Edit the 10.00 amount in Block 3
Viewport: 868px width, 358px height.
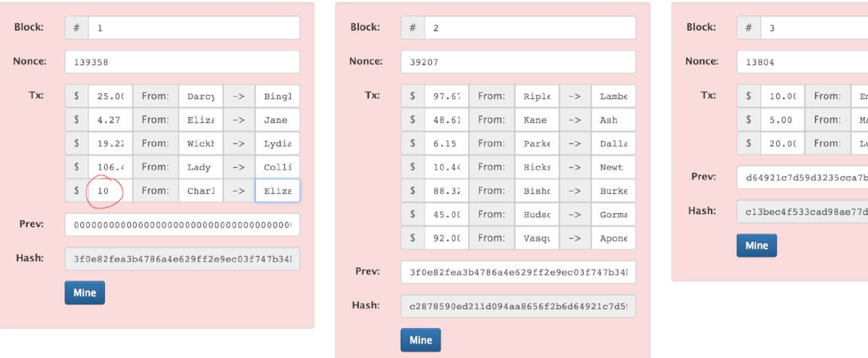[783, 96]
